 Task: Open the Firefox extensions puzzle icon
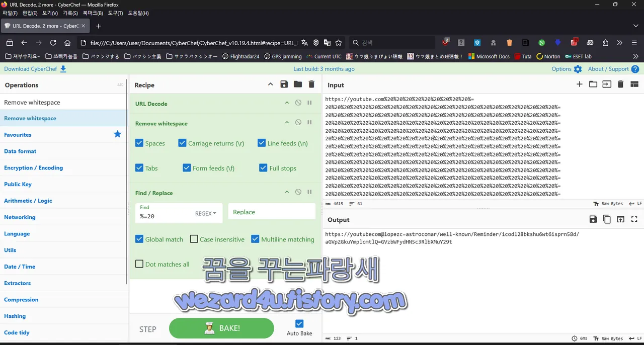(x=605, y=43)
